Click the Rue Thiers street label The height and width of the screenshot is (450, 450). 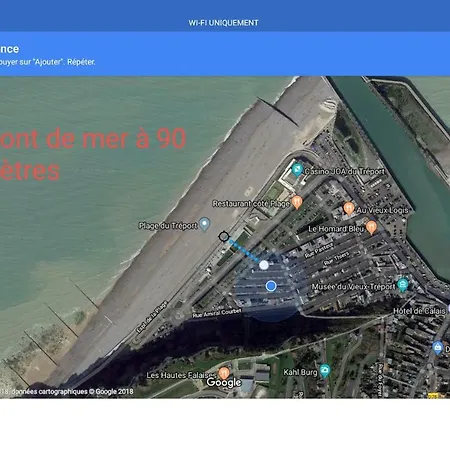tap(337, 259)
